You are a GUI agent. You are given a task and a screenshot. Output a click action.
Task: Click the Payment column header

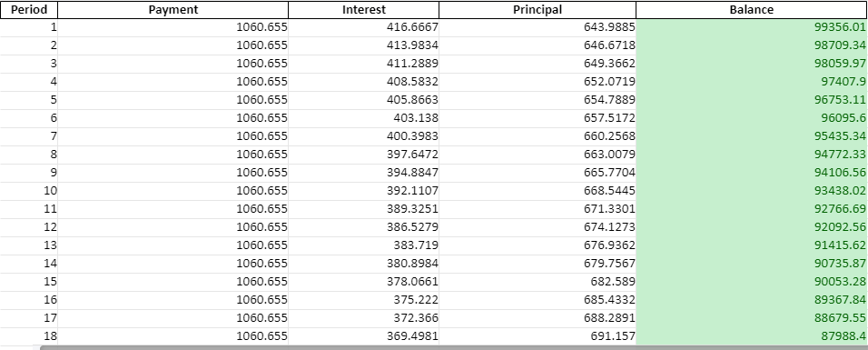tap(173, 9)
